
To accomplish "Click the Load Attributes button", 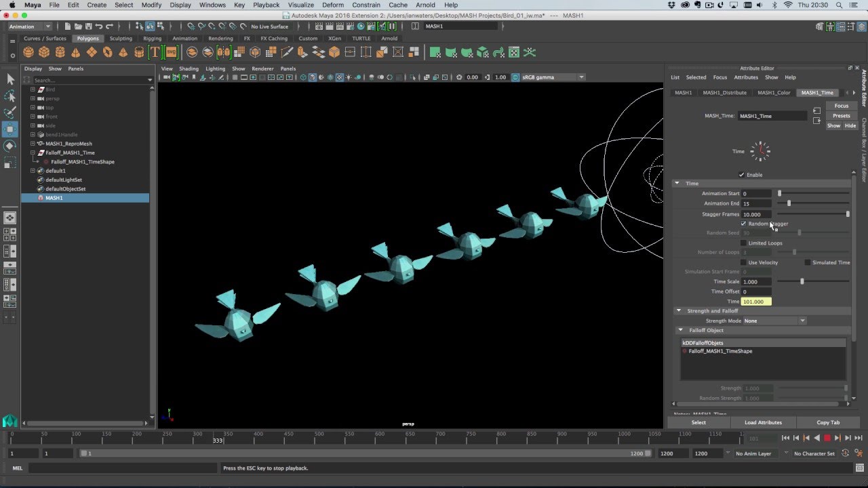I will [763, 422].
